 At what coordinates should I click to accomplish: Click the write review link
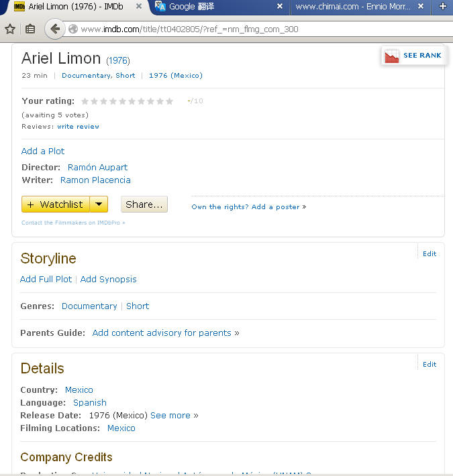(78, 126)
